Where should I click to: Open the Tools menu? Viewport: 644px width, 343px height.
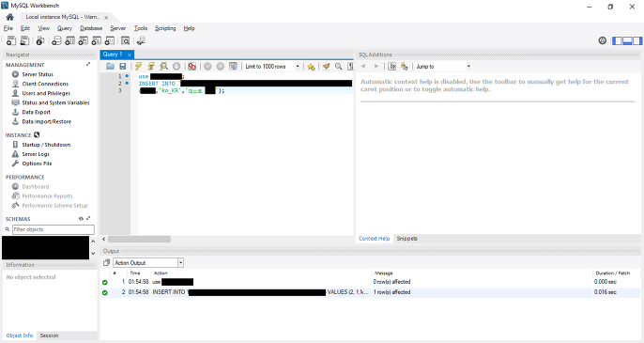tap(141, 28)
